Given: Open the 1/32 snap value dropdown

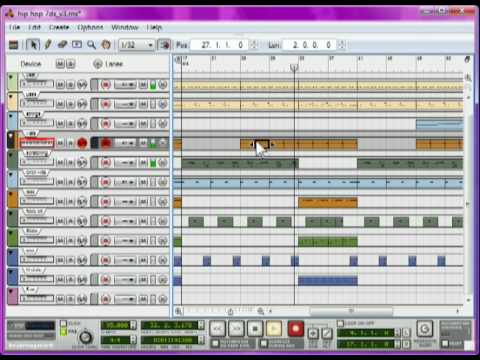Looking at the screenshot, I should click(137, 45).
